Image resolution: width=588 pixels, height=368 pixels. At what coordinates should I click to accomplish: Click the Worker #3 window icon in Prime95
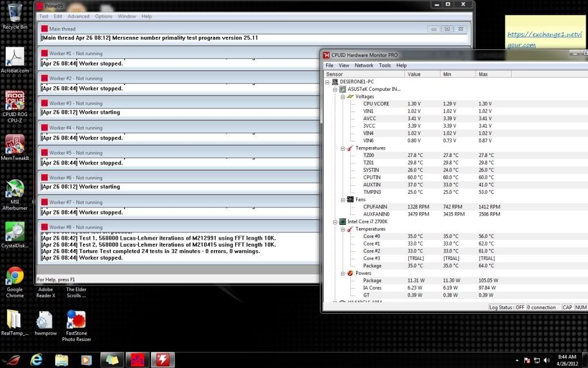pos(45,103)
